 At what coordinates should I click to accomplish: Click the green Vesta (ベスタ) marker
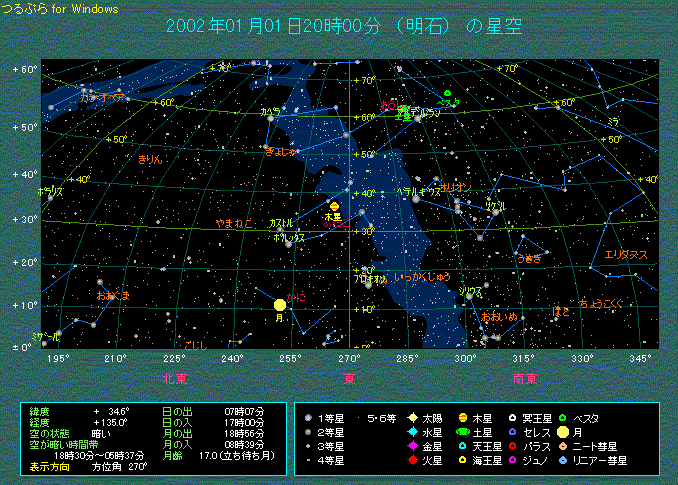pyautogui.click(x=447, y=94)
